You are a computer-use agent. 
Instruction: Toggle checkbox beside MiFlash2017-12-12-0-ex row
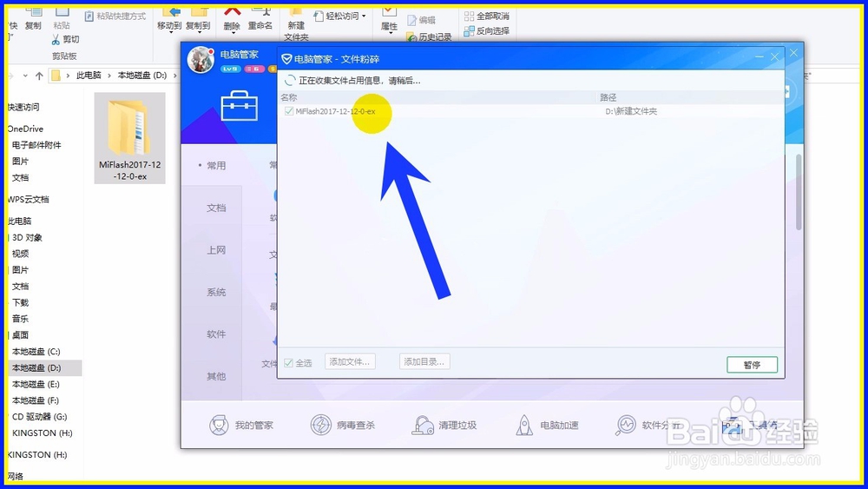pyautogui.click(x=288, y=111)
